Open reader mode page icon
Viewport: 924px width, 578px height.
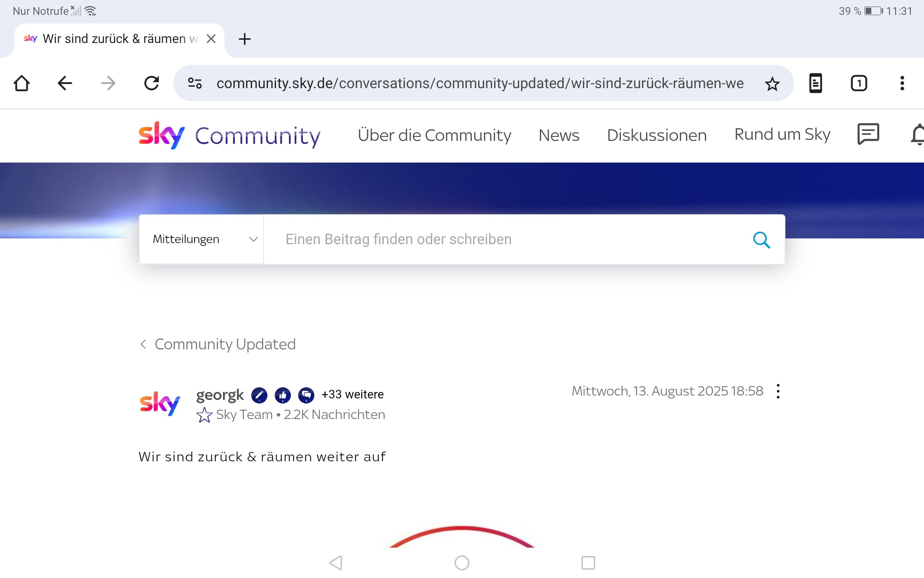point(816,83)
